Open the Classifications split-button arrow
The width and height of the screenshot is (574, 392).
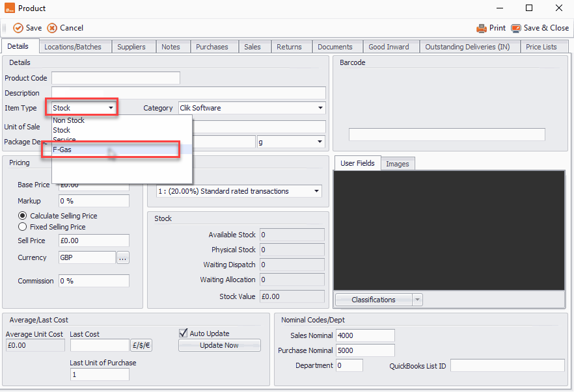(x=417, y=300)
